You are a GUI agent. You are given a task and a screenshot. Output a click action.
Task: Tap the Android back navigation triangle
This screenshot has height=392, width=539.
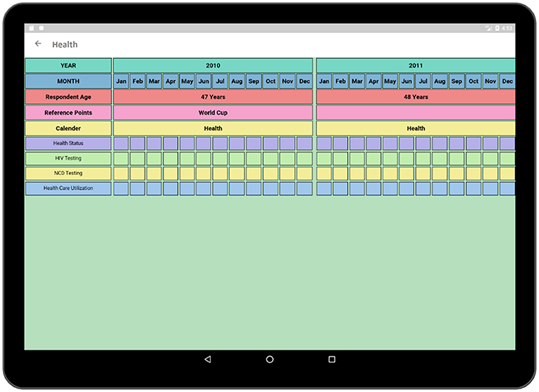[208, 360]
